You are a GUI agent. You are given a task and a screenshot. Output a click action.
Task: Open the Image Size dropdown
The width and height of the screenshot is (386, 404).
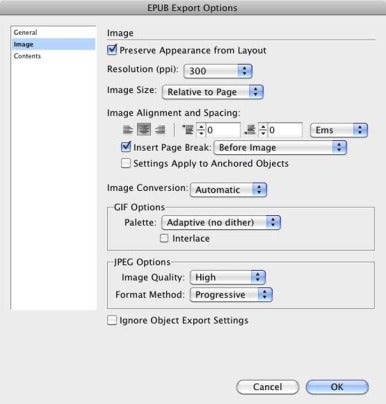pyautogui.click(x=213, y=92)
